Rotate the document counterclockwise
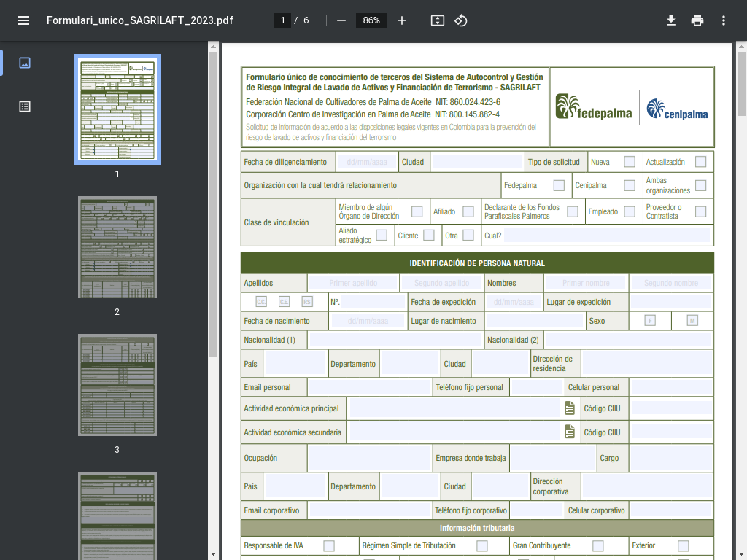Screen dimensions: 747x560 [461, 20]
